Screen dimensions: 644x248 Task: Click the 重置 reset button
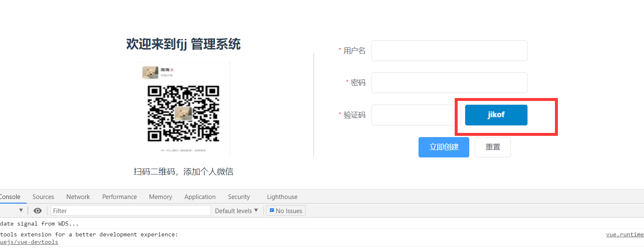[x=493, y=147]
